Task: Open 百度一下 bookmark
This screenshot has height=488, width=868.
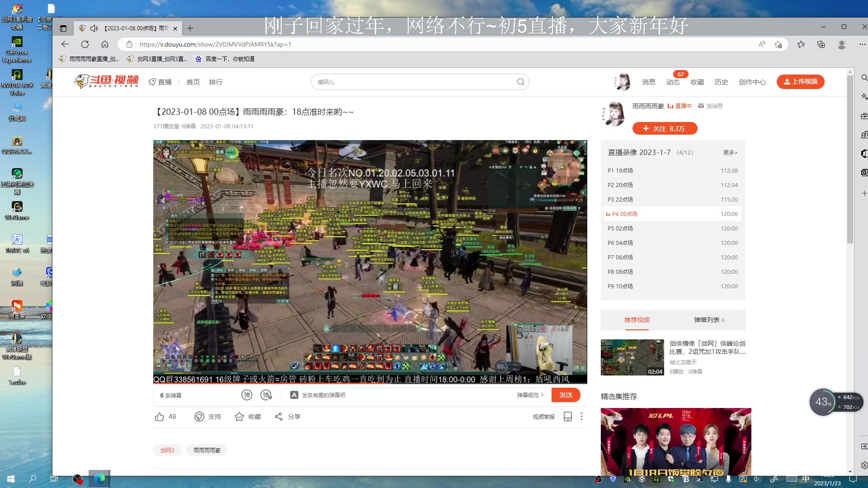Action: (x=225, y=59)
